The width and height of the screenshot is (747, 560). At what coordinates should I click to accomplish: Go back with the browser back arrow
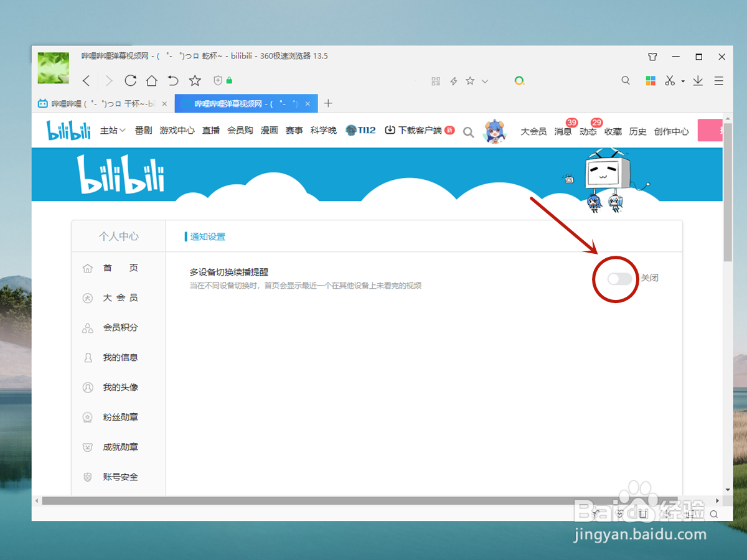coord(87,80)
